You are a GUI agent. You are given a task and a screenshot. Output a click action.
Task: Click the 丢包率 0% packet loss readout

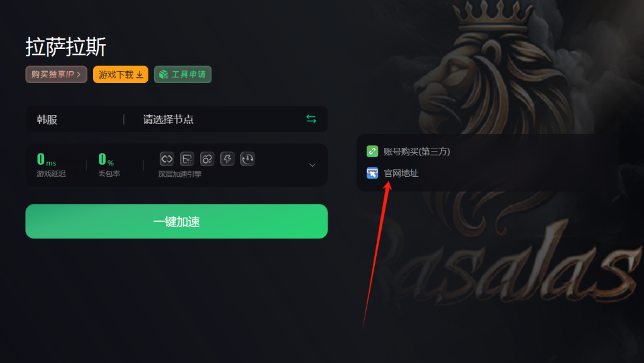coord(109,165)
